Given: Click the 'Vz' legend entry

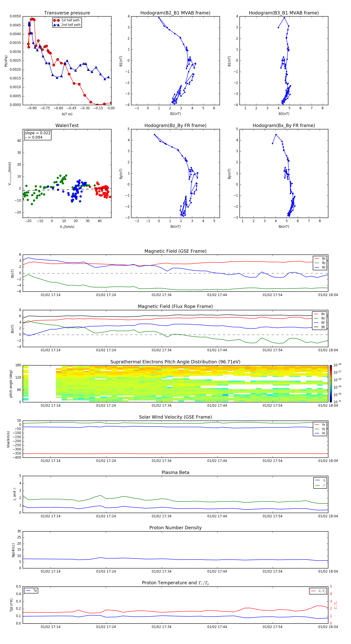Looking at the screenshot, I should 320,433.
